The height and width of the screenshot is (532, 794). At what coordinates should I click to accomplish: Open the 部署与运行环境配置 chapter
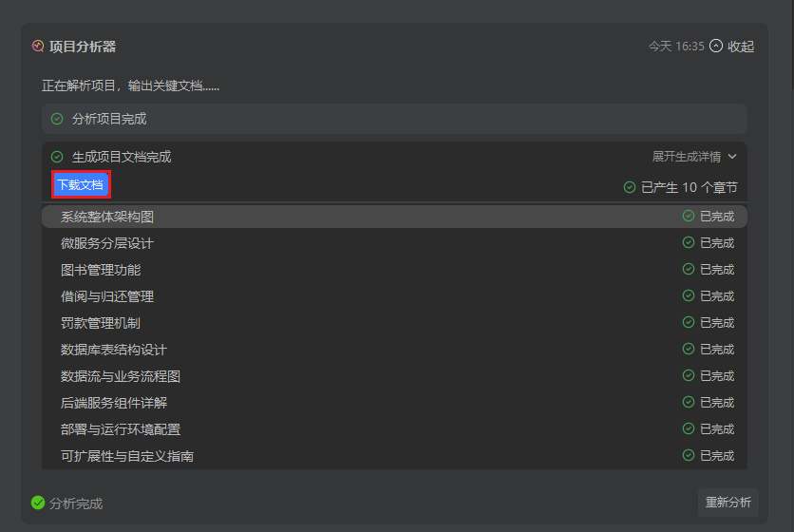click(x=121, y=429)
